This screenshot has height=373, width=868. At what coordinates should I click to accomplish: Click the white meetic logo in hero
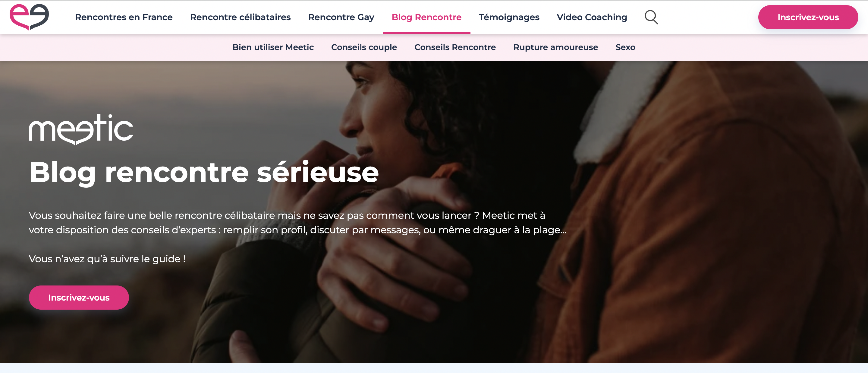tap(81, 130)
